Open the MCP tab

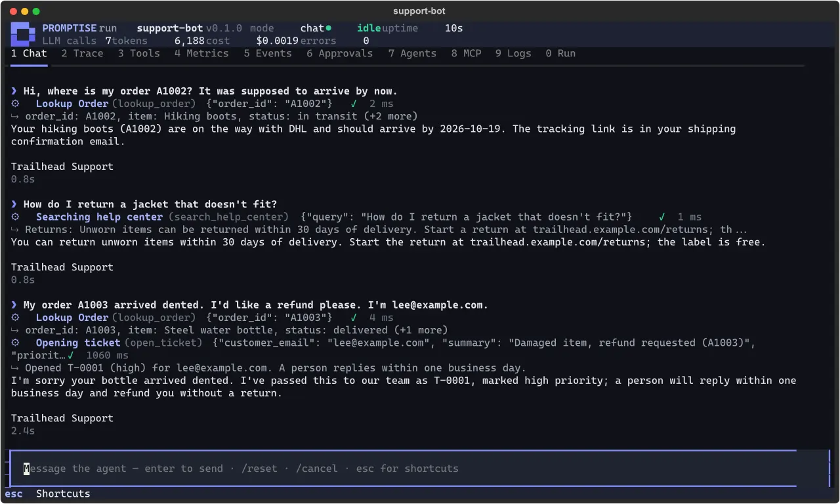point(466,54)
